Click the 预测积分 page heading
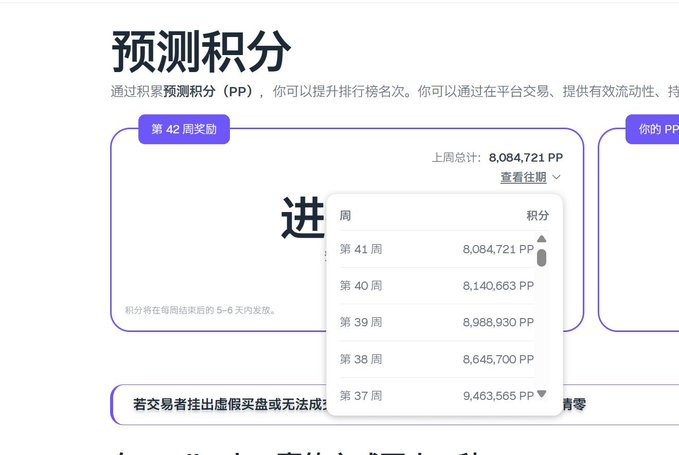 (x=201, y=52)
